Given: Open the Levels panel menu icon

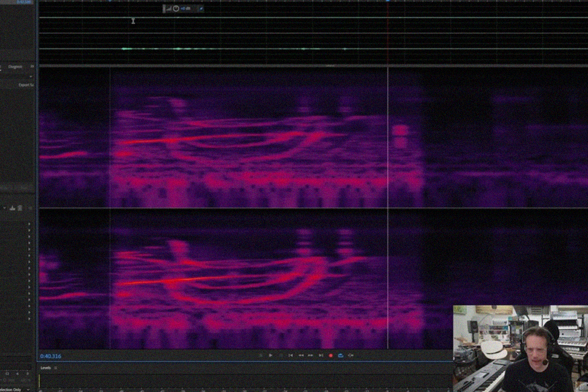Looking at the screenshot, I should [x=56, y=368].
